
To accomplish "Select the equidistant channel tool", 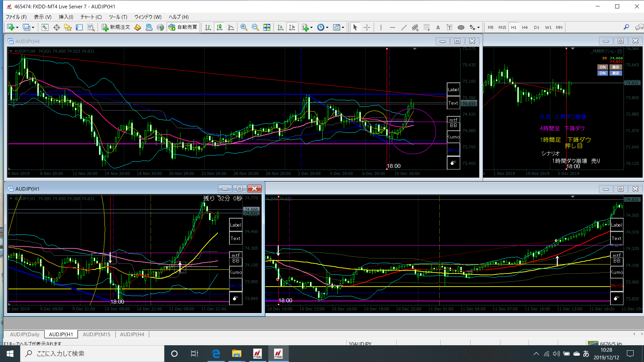I will 415,27.
